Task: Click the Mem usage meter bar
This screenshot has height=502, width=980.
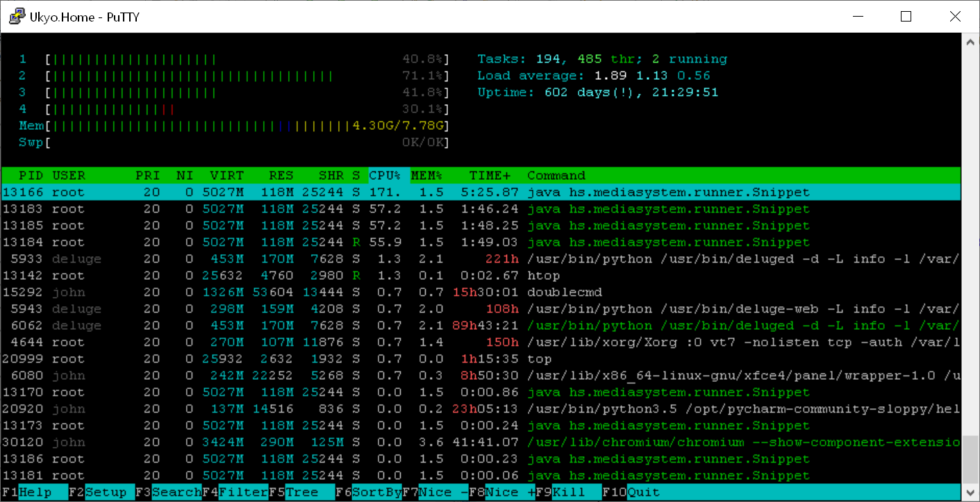Action: [234, 126]
